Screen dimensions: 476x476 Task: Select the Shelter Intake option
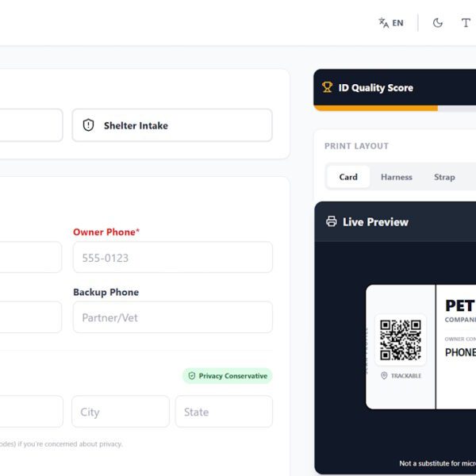coord(172,125)
